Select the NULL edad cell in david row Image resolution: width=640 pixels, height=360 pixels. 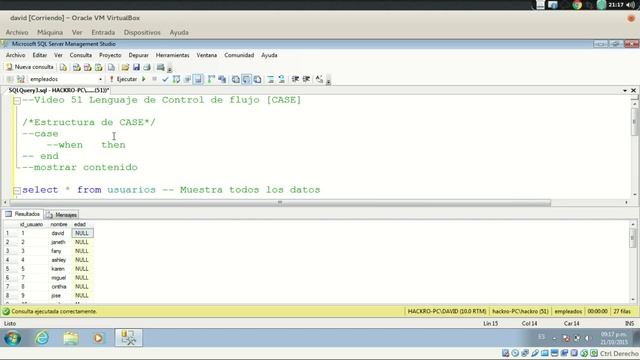82,233
